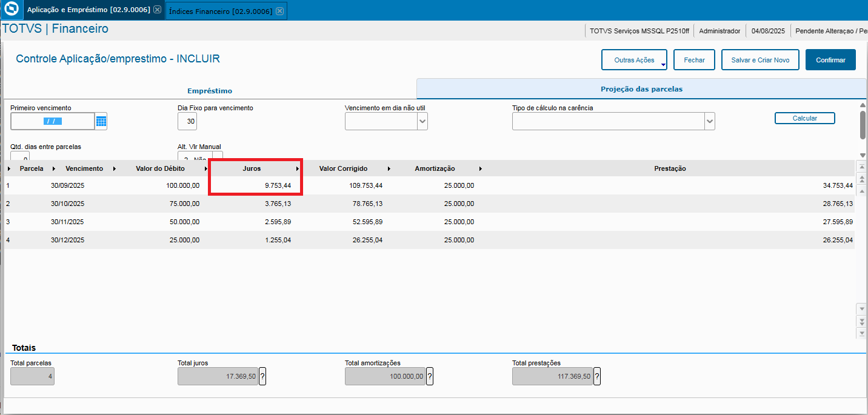Click the Prestação column header
The image size is (868, 415).
click(670, 168)
